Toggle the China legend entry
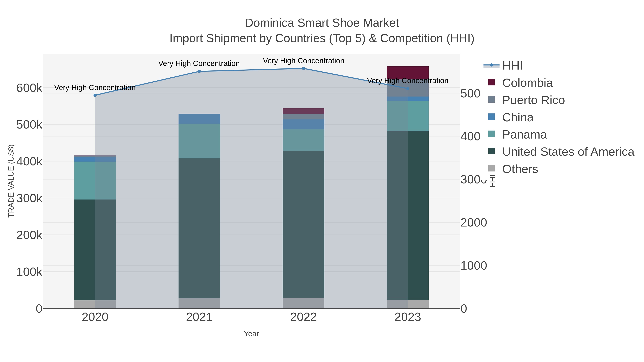Image resolution: width=644 pixels, height=362 pixels. 511,117
